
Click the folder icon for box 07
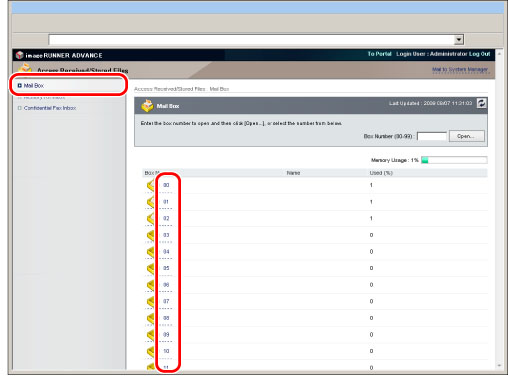click(151, 302)
